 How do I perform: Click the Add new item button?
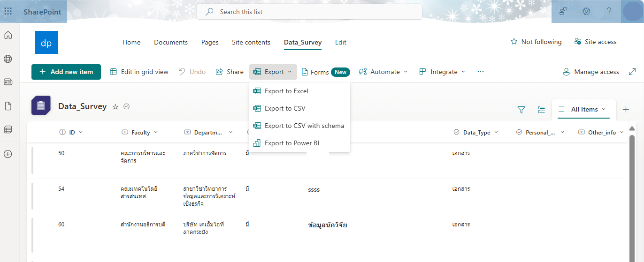click(66, 72)
